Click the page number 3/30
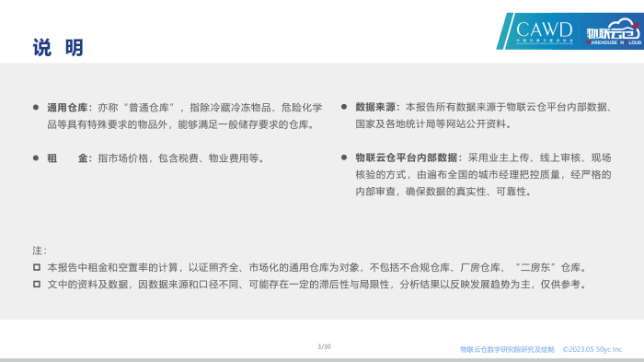The width and height of the screenshot is (644, 362). 324,346
